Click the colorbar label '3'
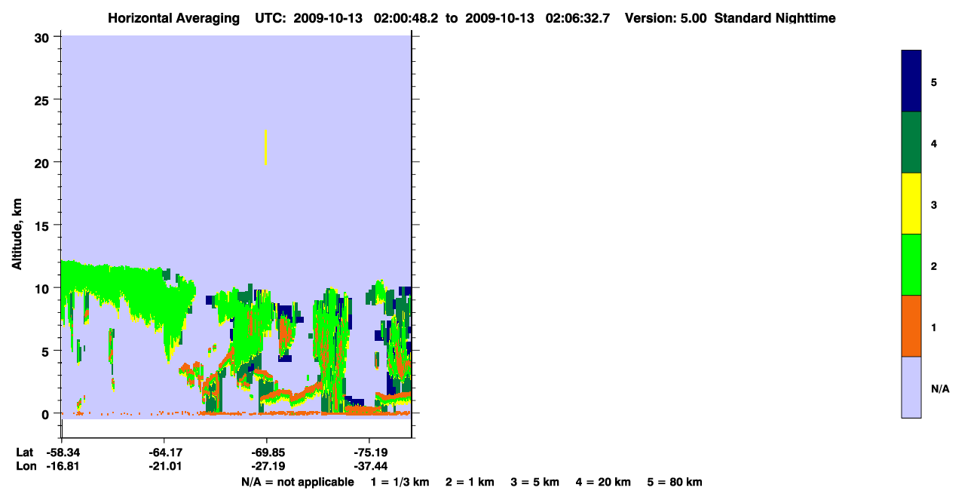 (934, 204)
